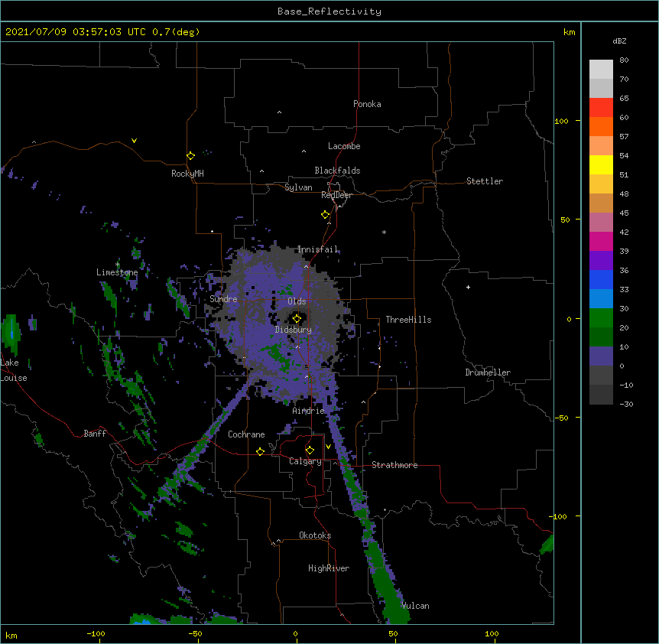Select the light gray 80-70 dBZ legend swatch
This screenshot has height=644, width=659.
click(601, 70)
